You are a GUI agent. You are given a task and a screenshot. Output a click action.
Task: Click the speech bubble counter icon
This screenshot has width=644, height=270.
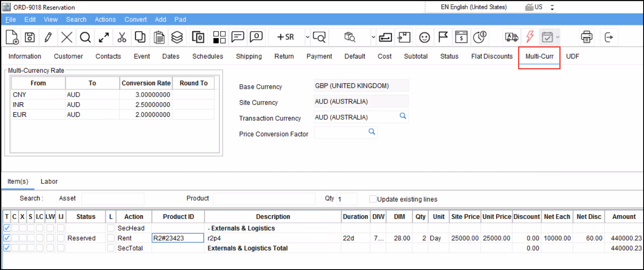(x=257, y=37)
